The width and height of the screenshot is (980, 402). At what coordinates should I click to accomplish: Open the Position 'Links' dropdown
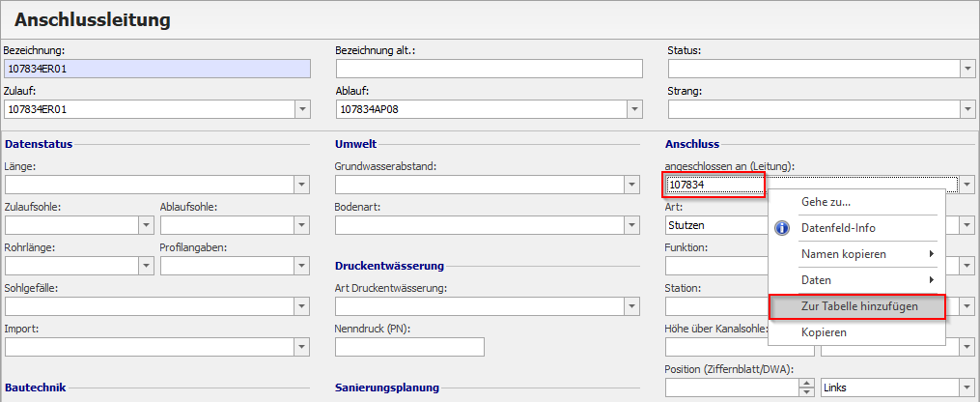[966, 388]
